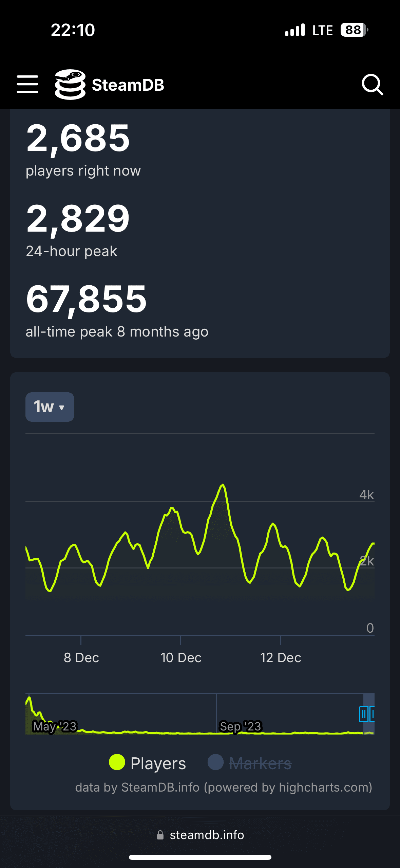Tap the 67,855 all-time peak figure

pyautogui.click(x=87, y=299)
